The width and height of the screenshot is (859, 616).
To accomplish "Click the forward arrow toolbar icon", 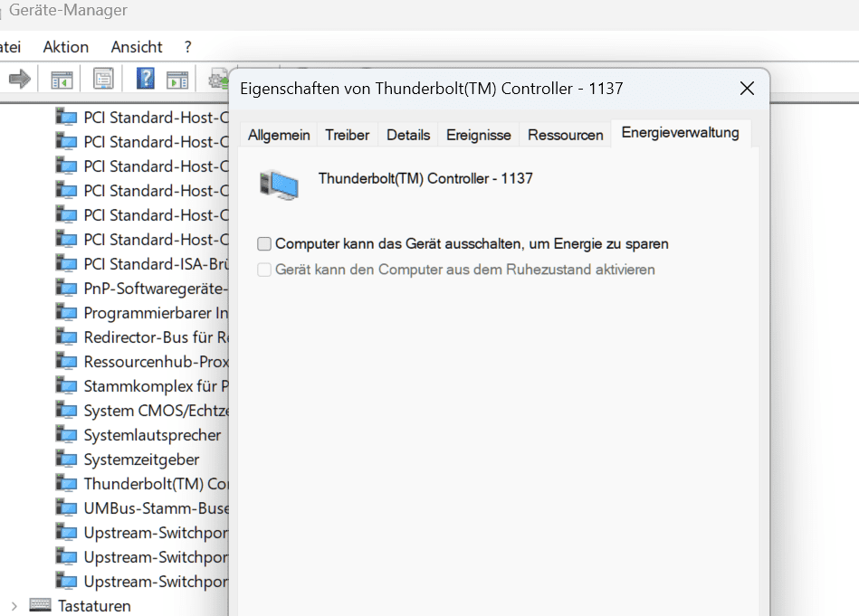I will 20,80.
